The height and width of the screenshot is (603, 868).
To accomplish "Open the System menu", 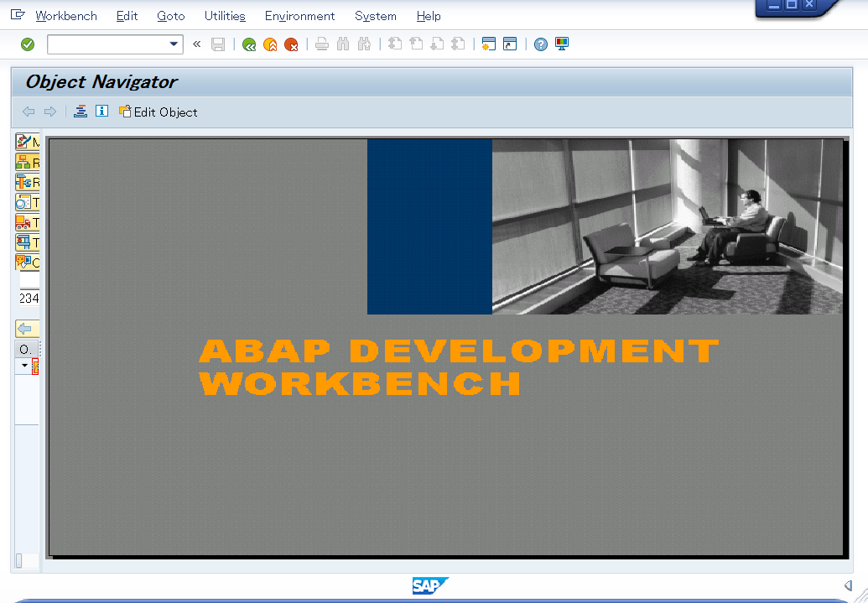I will 376,16.
